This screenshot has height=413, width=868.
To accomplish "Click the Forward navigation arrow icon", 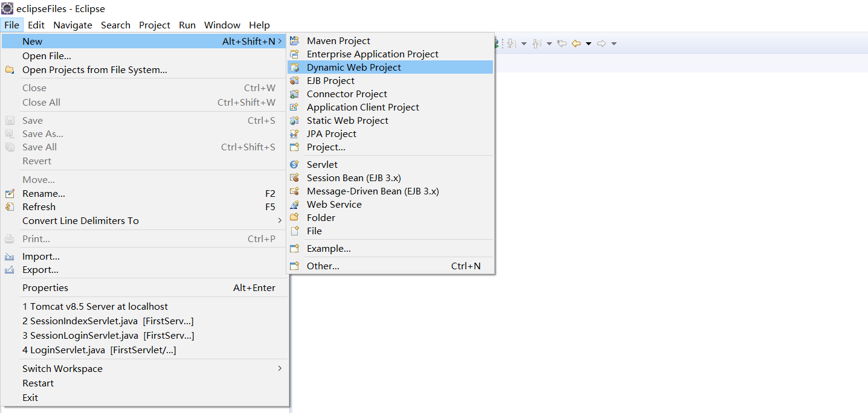I will [x=601, y=43].
